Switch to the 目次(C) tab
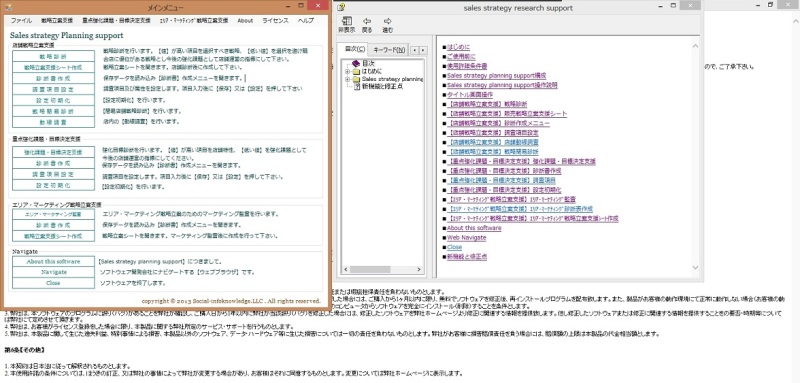The image size is (800, 383). pyautogui.click(x=355, y=49)
